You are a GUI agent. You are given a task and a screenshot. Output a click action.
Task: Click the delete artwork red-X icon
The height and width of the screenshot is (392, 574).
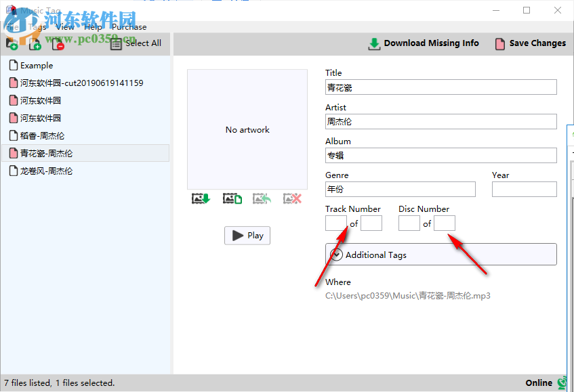pyautogui.click(x=292, y=198)
